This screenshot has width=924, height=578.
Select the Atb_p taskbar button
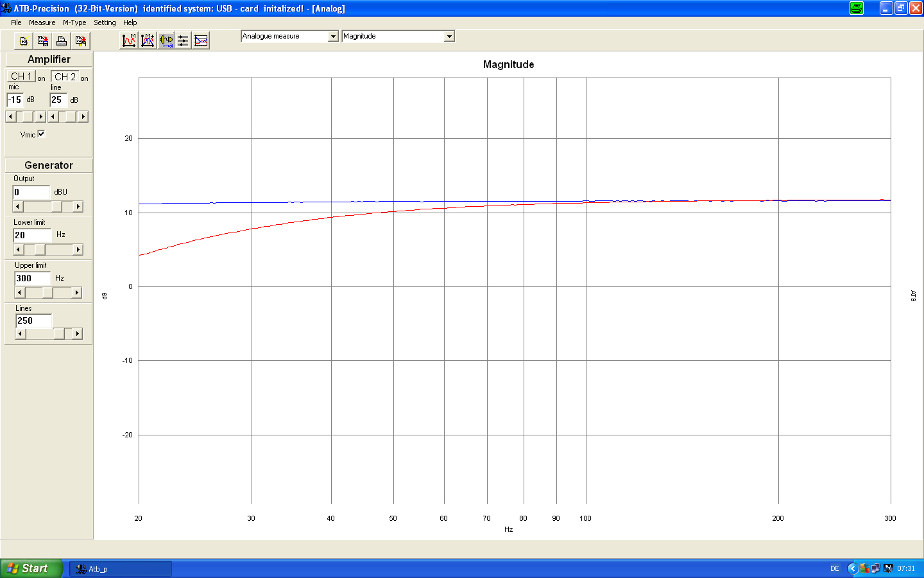tap(121, 569)
